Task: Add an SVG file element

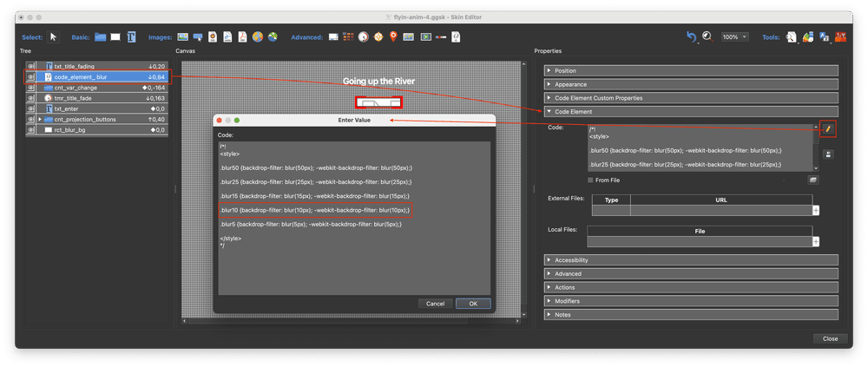Action: [212, 37]
